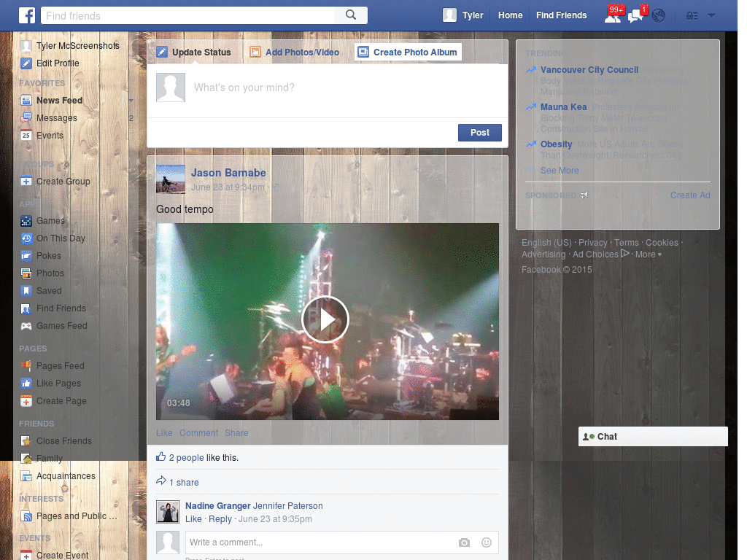Image resolution: width=747 pixels, height=560 pixels.
Task: Expand the account menu dropdown arrow
Action: click(x=711, y=16)
